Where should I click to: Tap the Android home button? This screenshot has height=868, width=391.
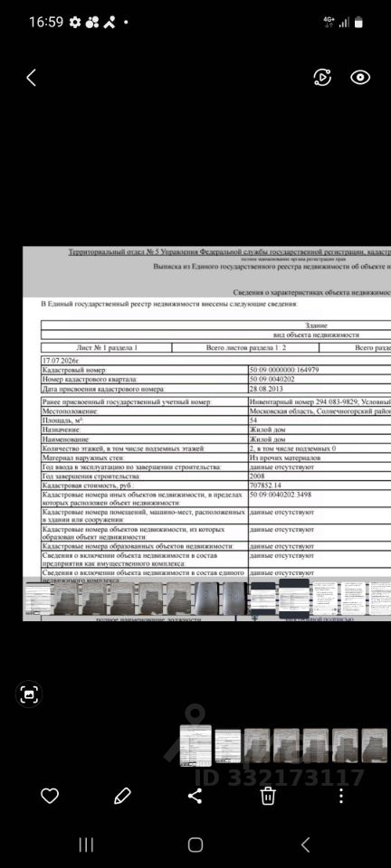point(195,844)
